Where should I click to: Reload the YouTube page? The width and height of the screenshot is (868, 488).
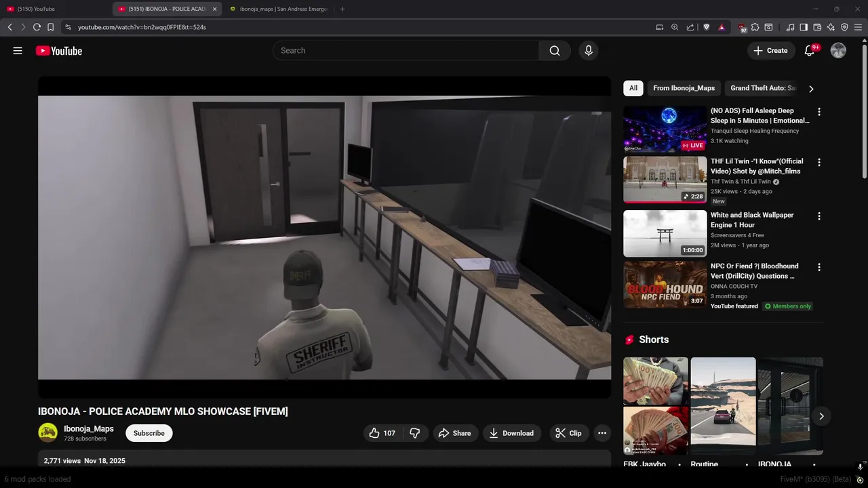tap(37, 27)
